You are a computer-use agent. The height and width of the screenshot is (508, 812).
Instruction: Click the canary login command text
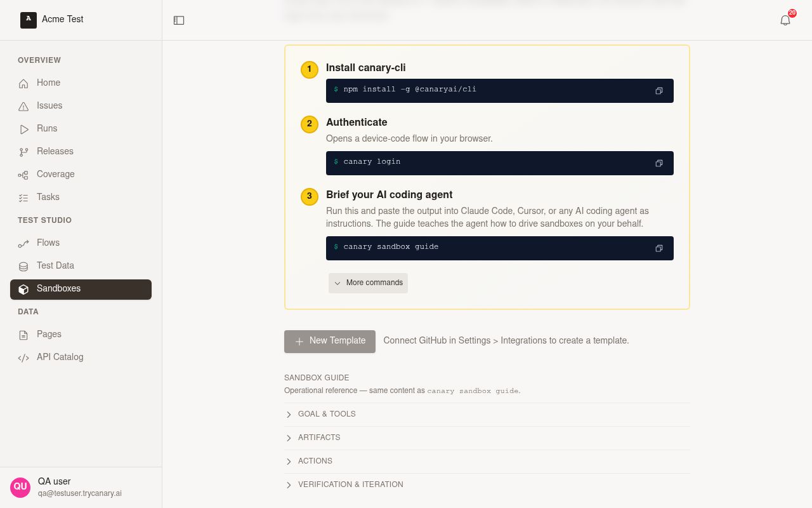372,162
